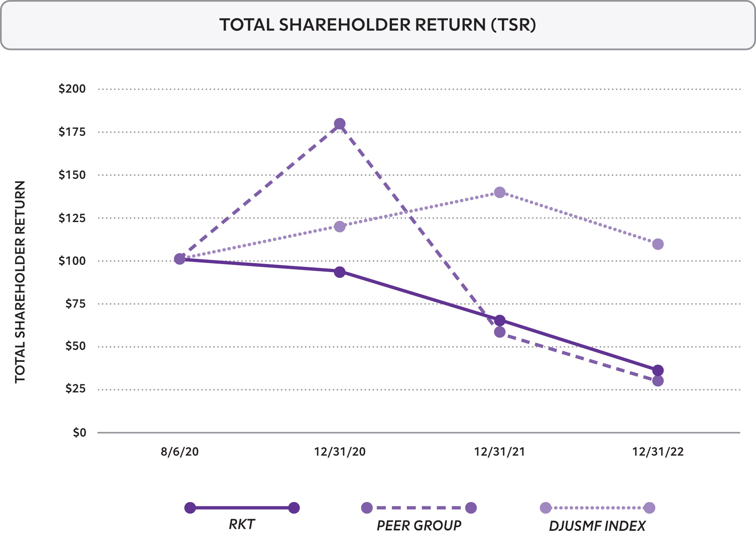Click the vertical Total Shareholder Return axis title
The image size is (756, 534).
pyautogui.click(x=20, y=282)
